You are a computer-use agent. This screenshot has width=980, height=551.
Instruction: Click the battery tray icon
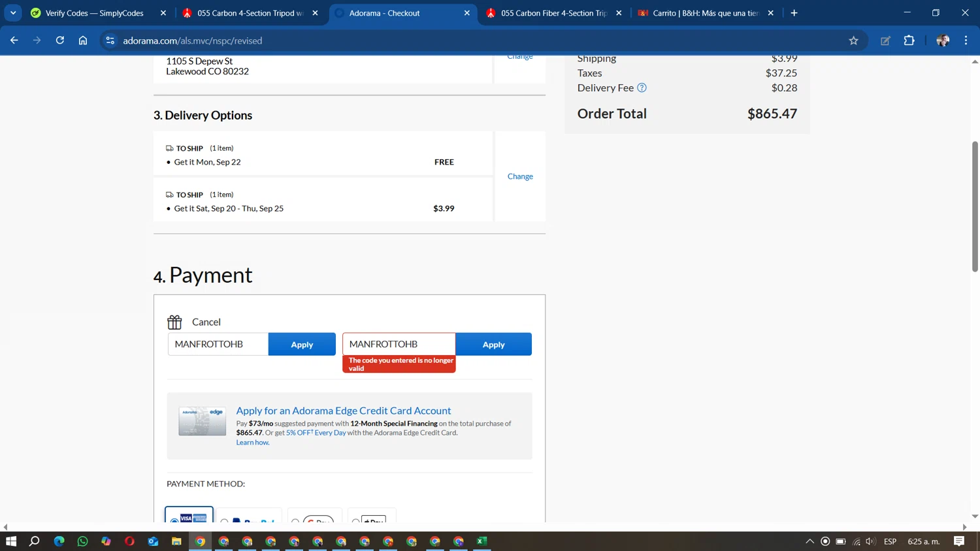(841, 541)
